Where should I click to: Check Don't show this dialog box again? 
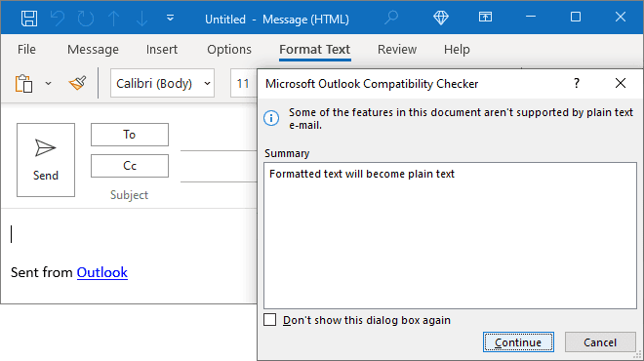[270, 319]
